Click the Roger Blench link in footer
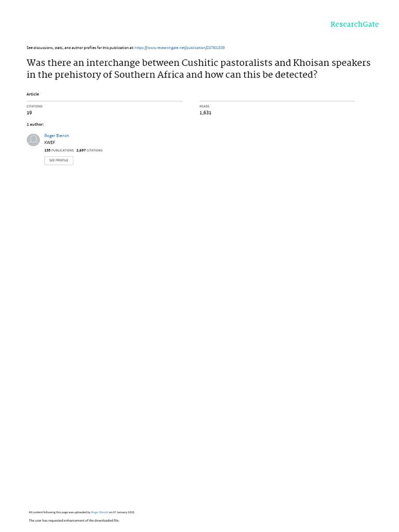 tap(99, 512)
